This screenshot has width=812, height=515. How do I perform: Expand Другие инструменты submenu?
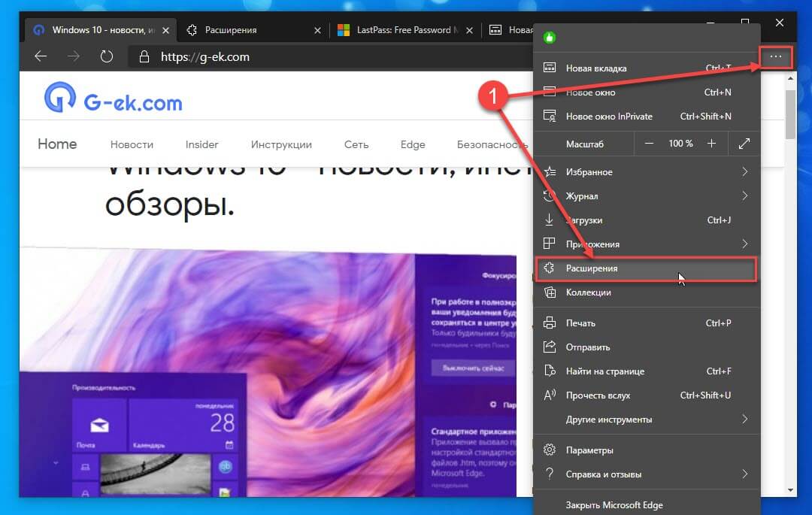744,419
